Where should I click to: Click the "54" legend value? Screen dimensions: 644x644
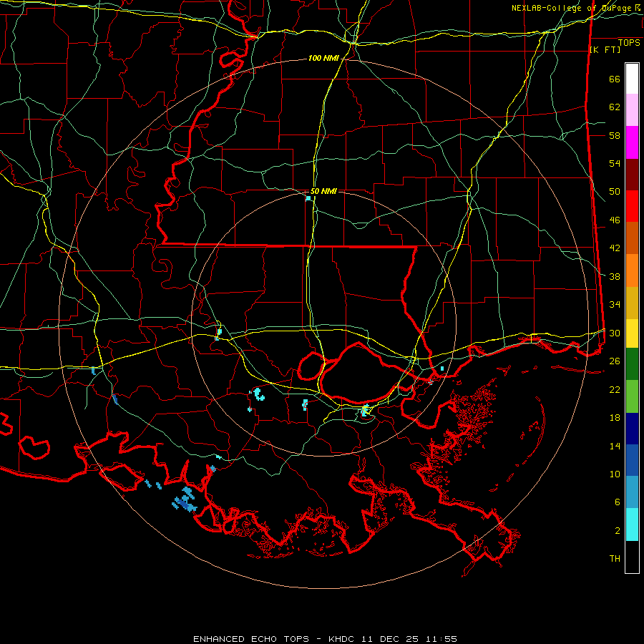click(615, 163)
